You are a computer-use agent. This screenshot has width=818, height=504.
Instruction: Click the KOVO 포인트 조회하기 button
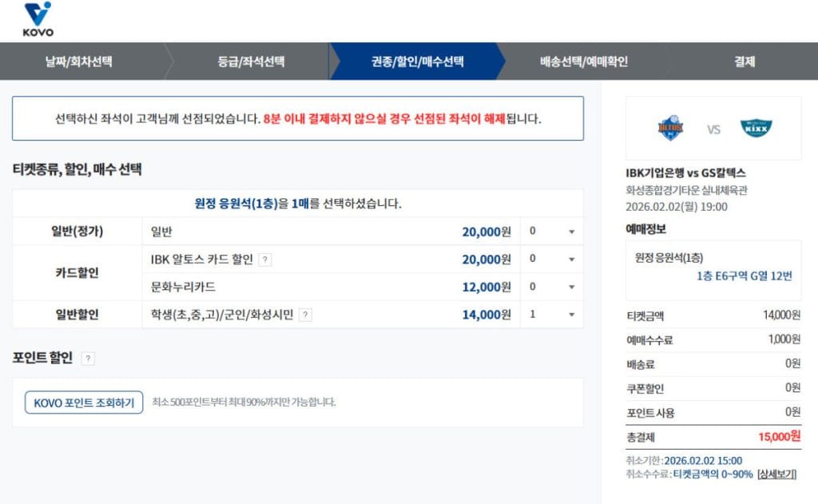(82, 402)
